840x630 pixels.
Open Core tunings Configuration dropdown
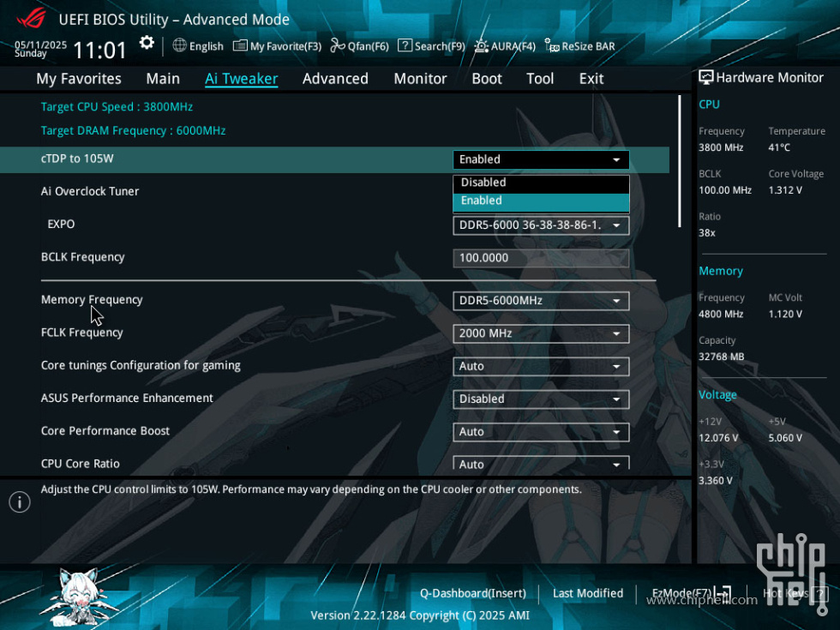541,367
